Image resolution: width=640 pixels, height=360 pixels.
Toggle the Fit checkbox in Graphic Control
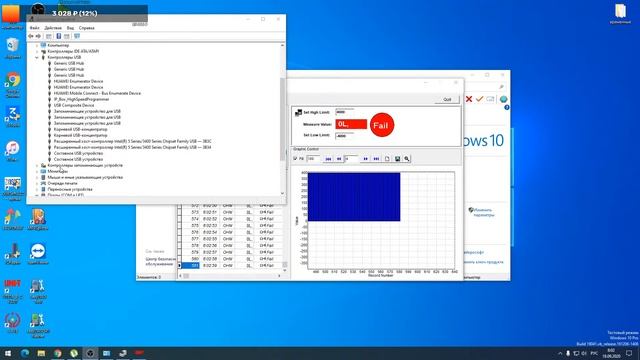pyautogui.click(x=295, y=158)
